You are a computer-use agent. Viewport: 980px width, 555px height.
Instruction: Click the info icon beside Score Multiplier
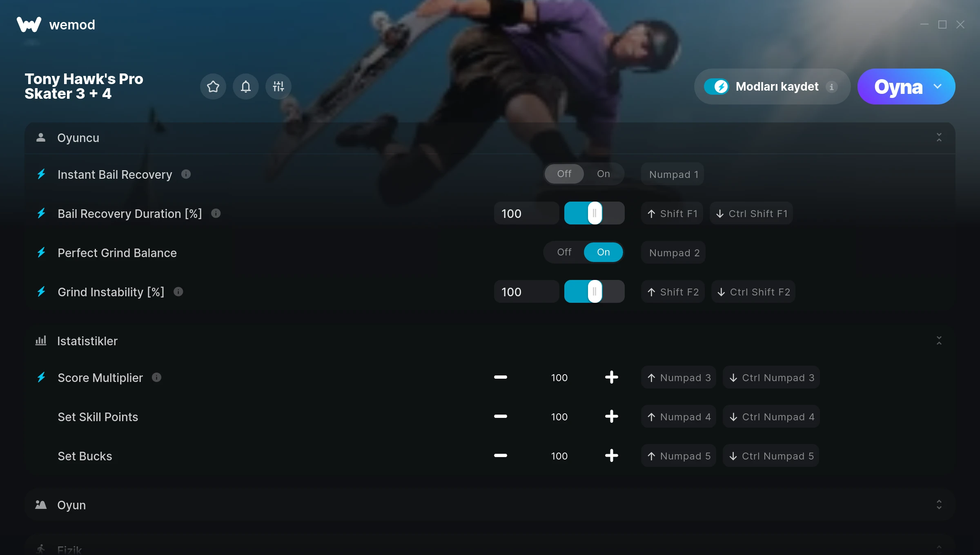click(156, 377)
